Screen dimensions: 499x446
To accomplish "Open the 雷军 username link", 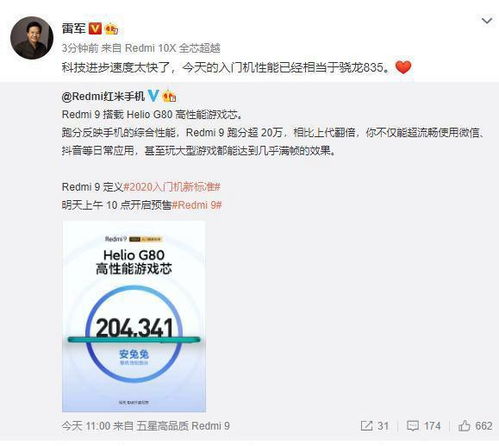I will (74, 28).
